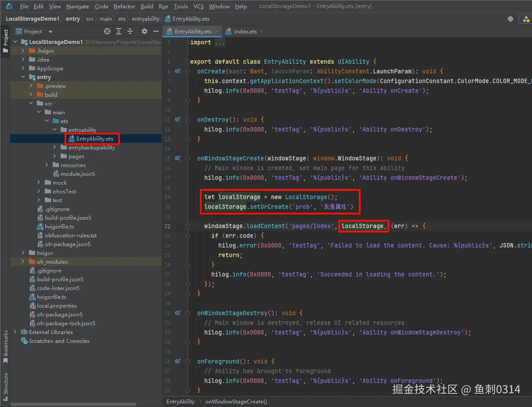Click ets in the navigation breadcrumb
Viewport: 532px width, 407px height.
[121, 19]
